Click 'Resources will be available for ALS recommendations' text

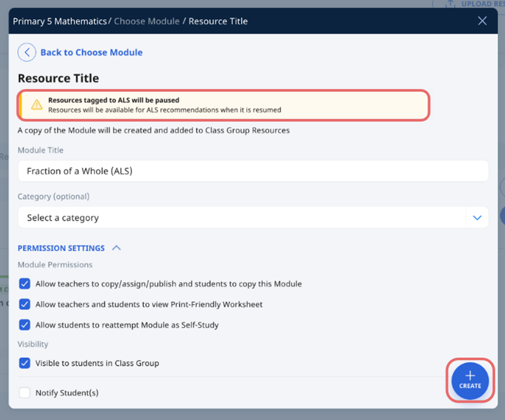click(x=164, y=110)
